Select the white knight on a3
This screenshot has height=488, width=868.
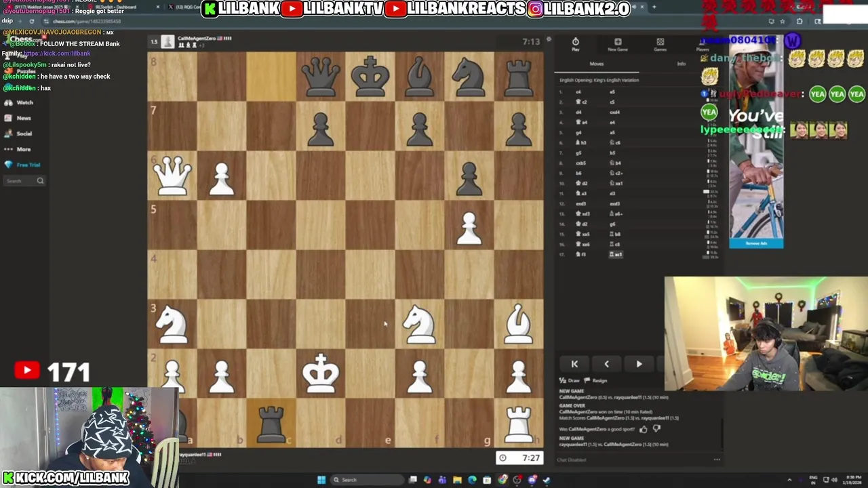pos(172,323)
